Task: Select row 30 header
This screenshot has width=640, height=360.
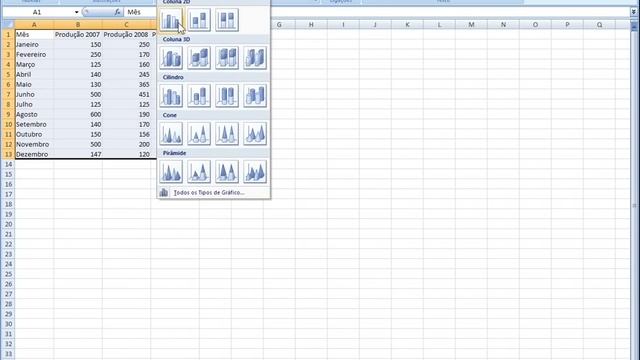Action: [8, 324]
